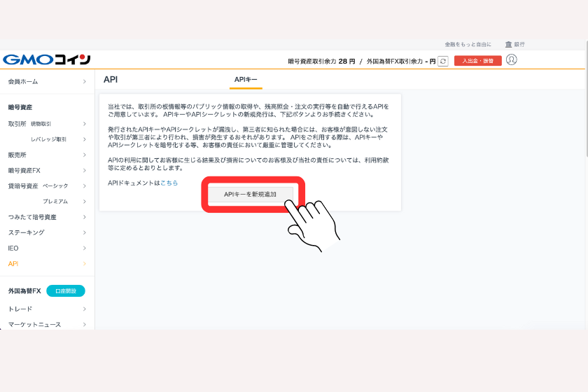Expand the 会員ホーム chevron
The width and height of the screenshot is (588, 392).
pos(84,82)
